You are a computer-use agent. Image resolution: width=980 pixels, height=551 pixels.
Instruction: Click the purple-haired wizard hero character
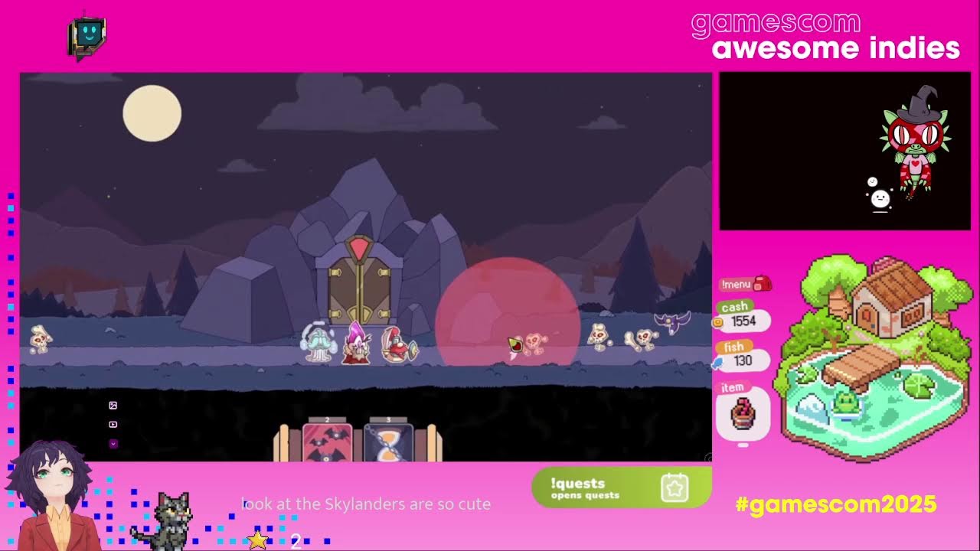click(356, 344)
